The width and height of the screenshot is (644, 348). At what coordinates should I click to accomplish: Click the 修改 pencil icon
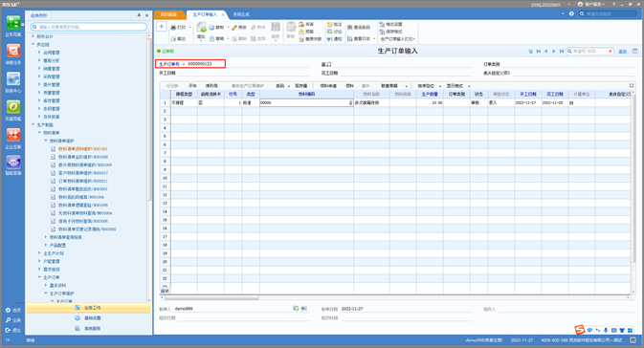click(x=234, y=28)
